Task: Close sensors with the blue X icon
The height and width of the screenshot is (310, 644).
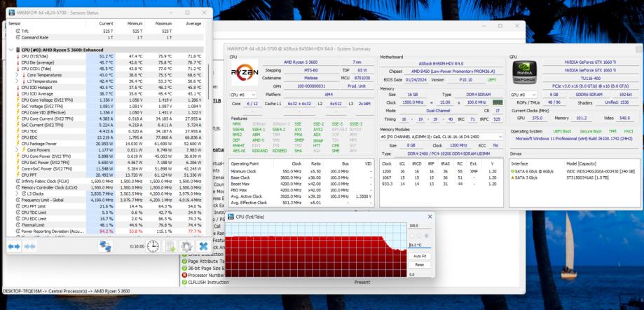Action: (203, 247)
